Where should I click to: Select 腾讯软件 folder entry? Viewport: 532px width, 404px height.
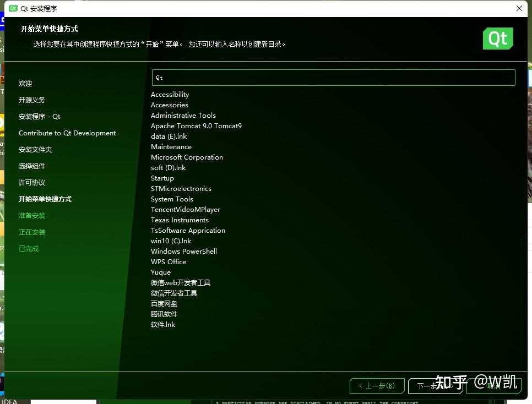164,314
